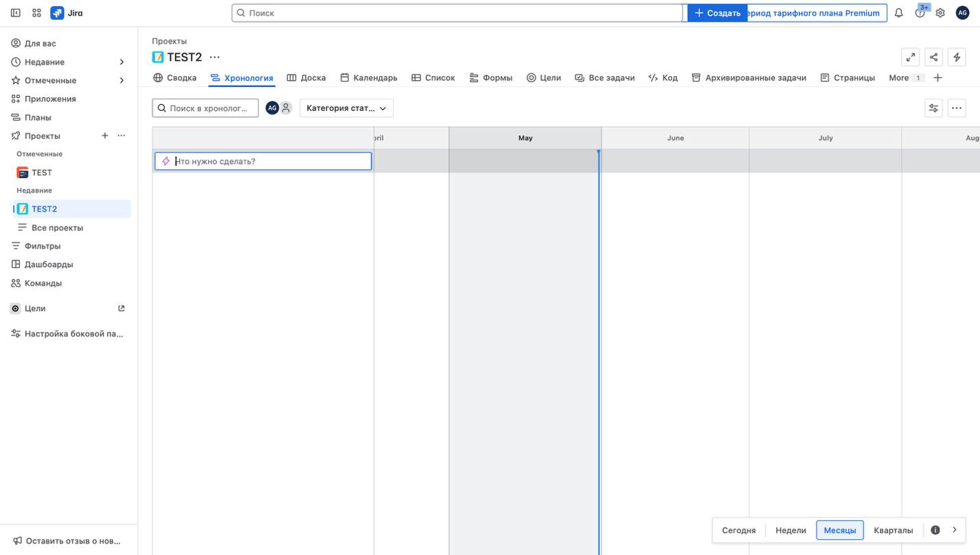
Task: Jump to today with Сегодня button
Action: tap(739, 530)
